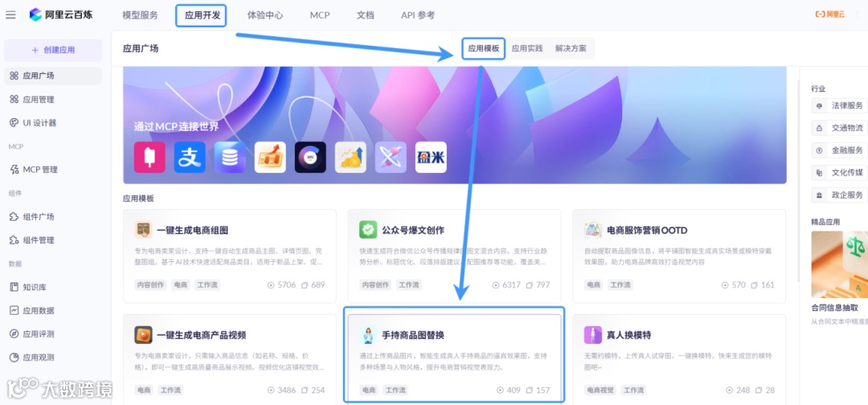Click the 真人换模特 purple icon
Viewport: 868px width, 405px height.
(x=593, y=335)
